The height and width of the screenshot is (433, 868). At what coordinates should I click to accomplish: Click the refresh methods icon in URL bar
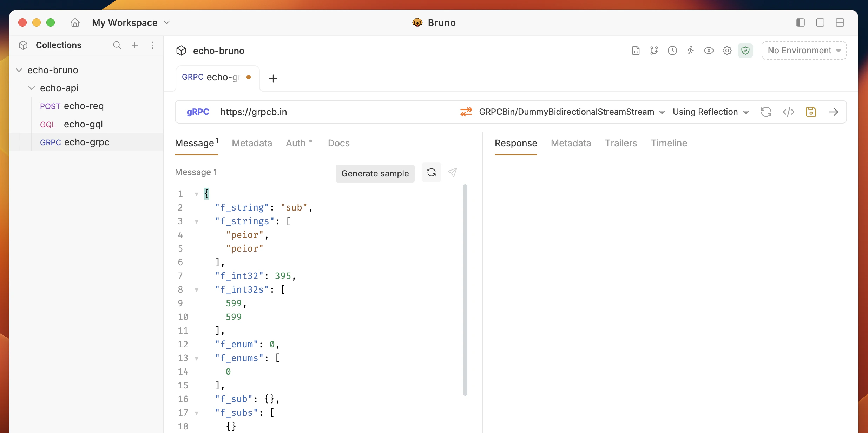pos(766,112)
